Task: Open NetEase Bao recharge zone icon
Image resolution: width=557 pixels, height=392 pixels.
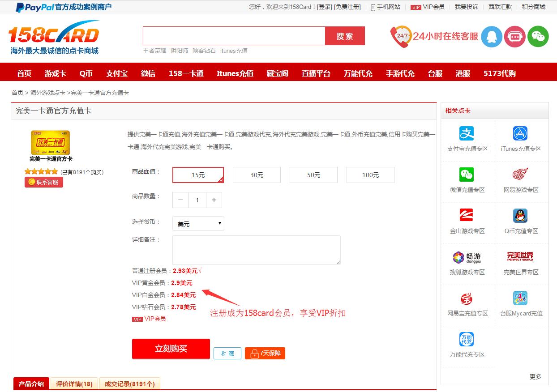Action: [467, 298]
